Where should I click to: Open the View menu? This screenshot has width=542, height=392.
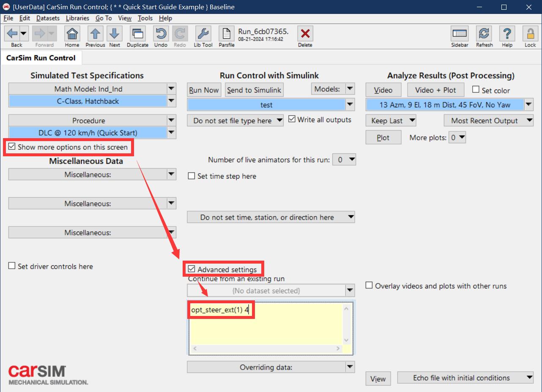pyautogui.click(x=125, y=18)
